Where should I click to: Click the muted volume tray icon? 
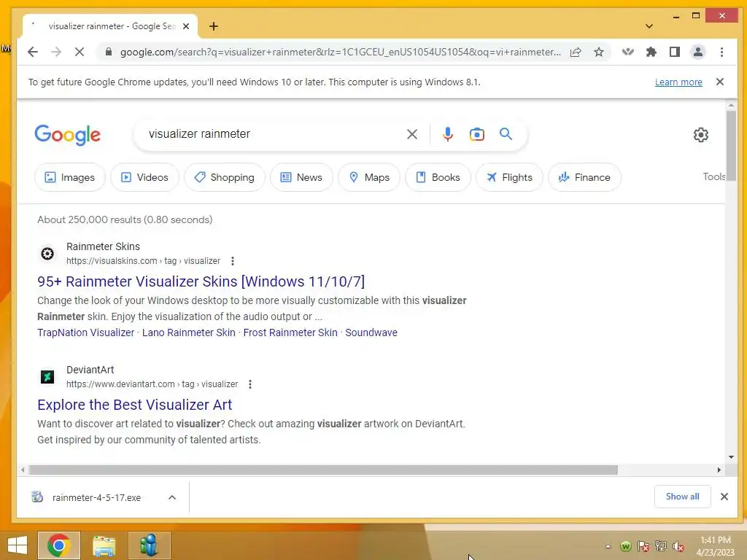(678, 546)
